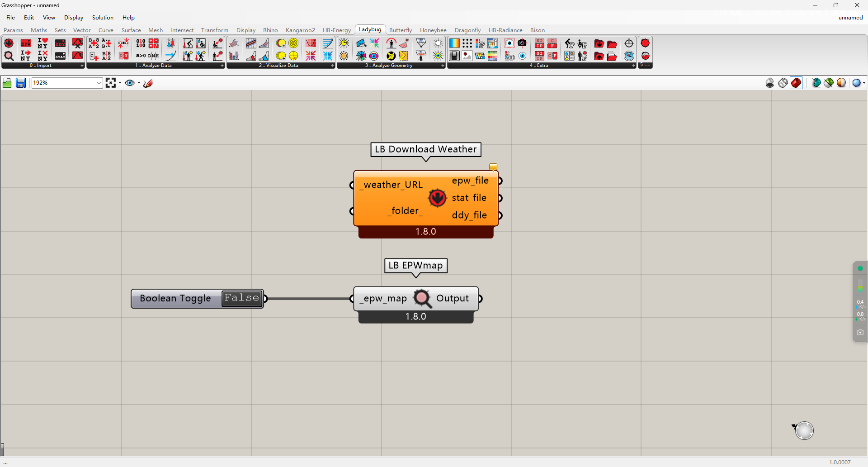Enable shaded red cylinder preview mode

point(796,83)
